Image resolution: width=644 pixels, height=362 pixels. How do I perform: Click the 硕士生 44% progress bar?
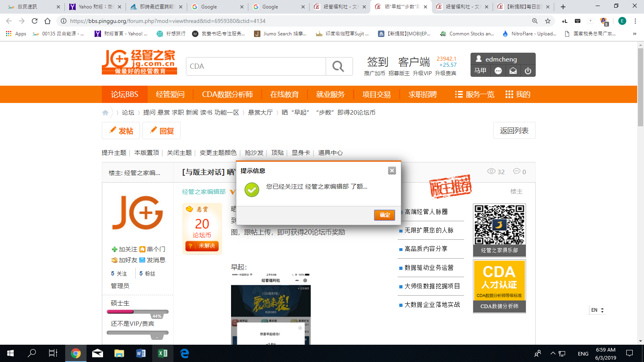point(138,312)
